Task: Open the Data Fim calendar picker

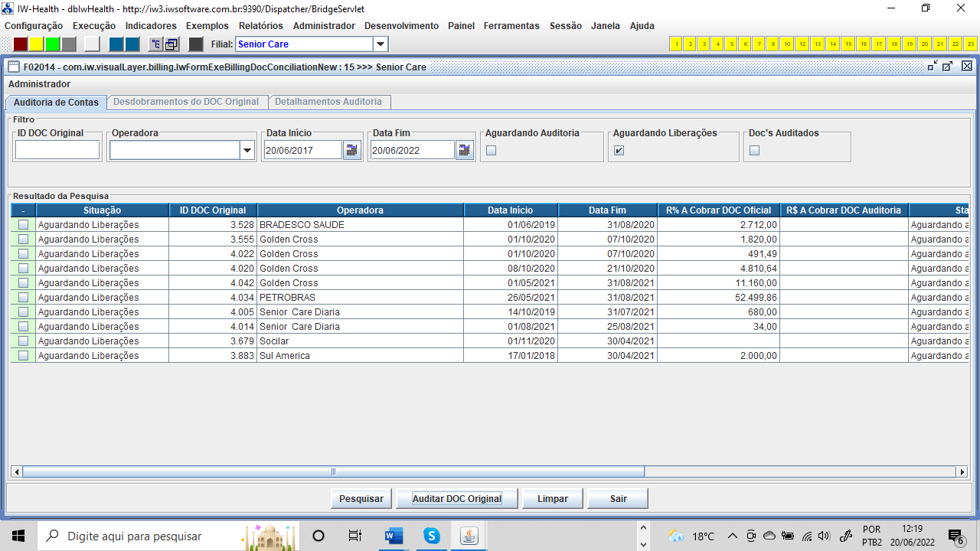Action: click(x=465, y=150)
